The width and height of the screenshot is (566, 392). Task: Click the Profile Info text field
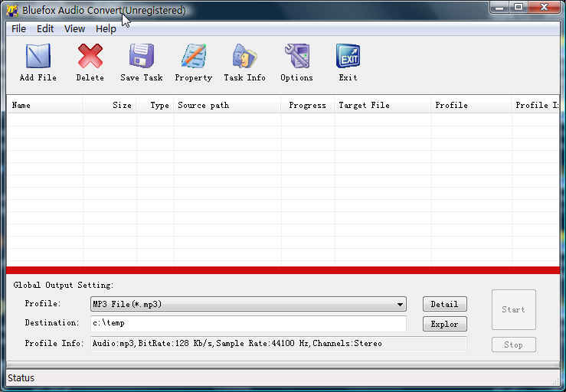(x=279, y=343)
